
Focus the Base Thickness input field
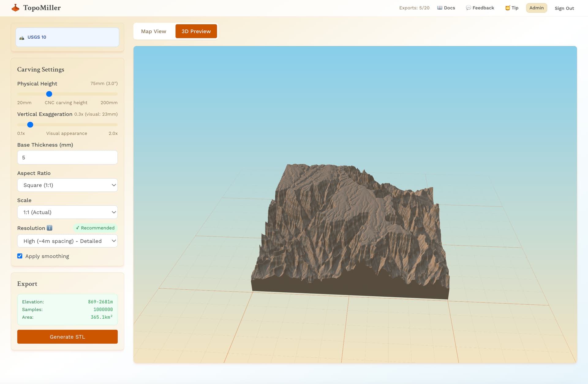tap(67, 157)
